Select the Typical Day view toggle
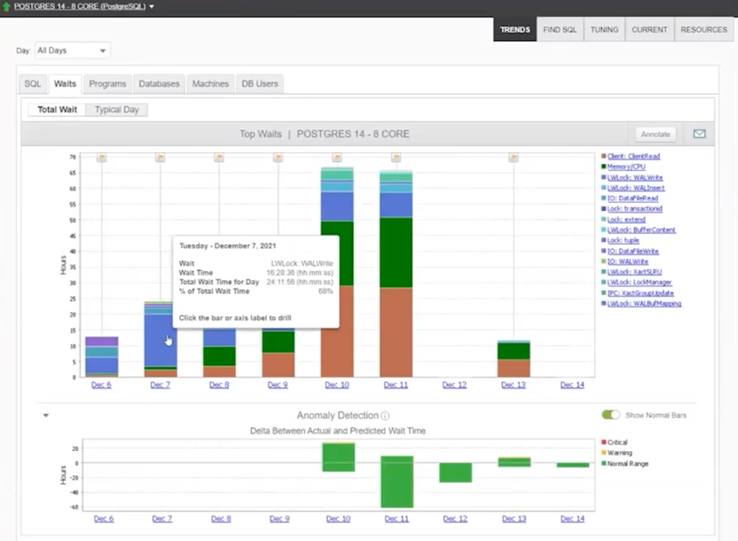Viewport: 738px width, 541px height. click(x=117, y=110)
